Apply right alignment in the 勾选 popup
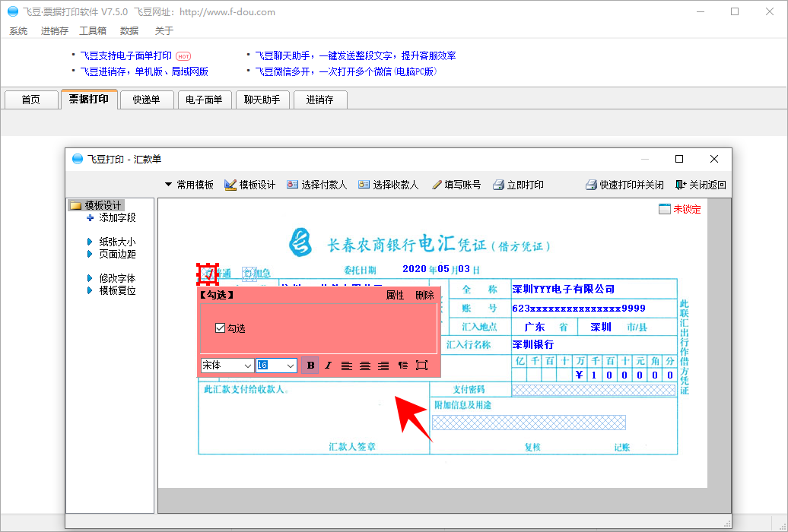This screenshot has height=532, width=788. point(383,366)
